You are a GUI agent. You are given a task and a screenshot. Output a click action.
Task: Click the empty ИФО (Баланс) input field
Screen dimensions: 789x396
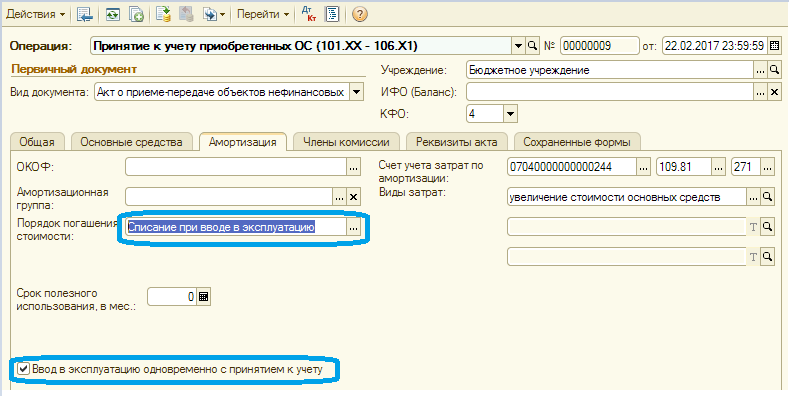coord(609,92)
